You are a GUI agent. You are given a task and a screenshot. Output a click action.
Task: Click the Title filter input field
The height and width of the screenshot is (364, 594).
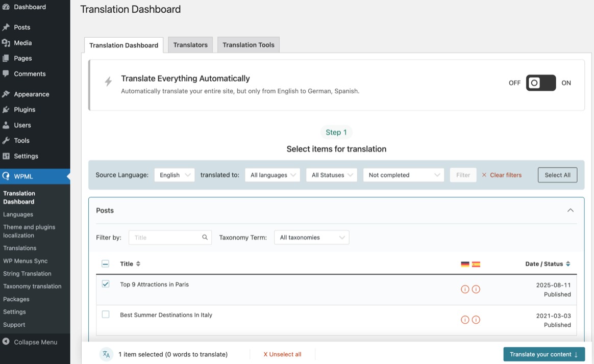coord(165,237)
